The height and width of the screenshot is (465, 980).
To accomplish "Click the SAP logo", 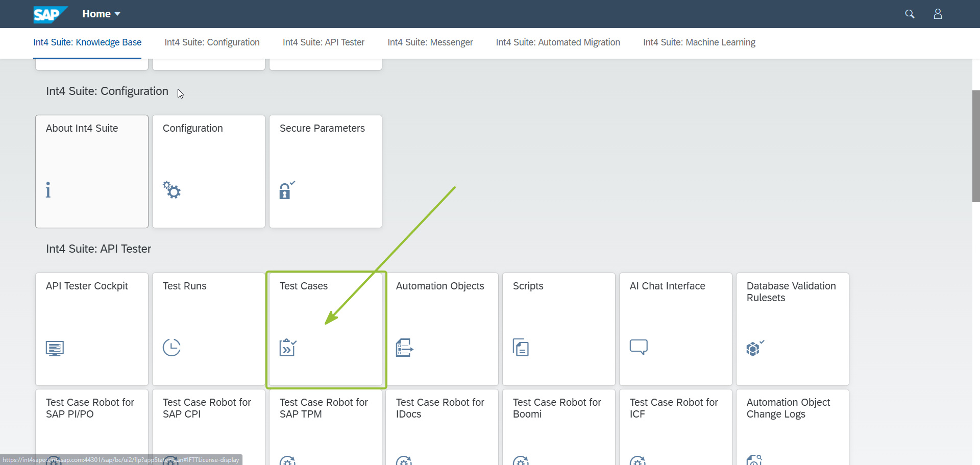I will pyautogui.click(x=50, y=14).
